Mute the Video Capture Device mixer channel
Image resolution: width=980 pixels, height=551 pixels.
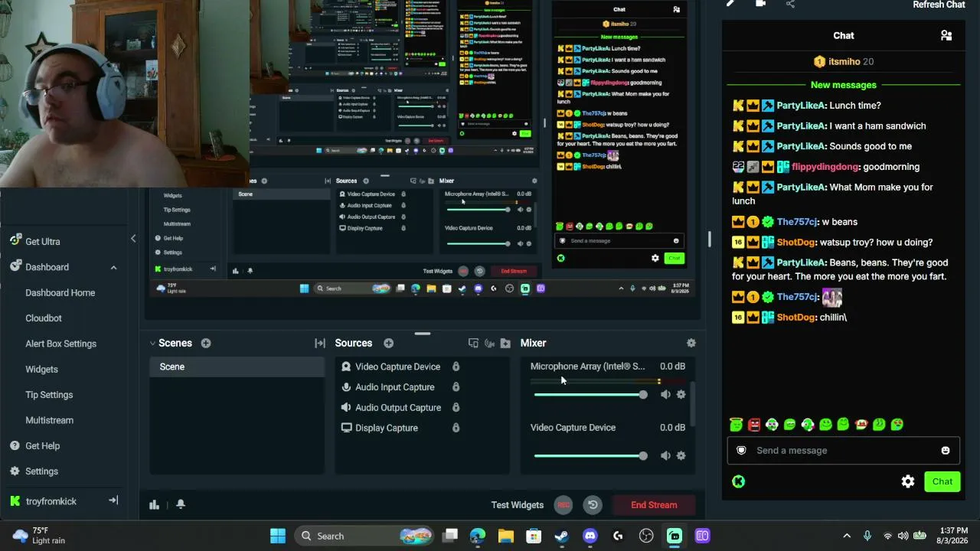[x=665, y=455]
